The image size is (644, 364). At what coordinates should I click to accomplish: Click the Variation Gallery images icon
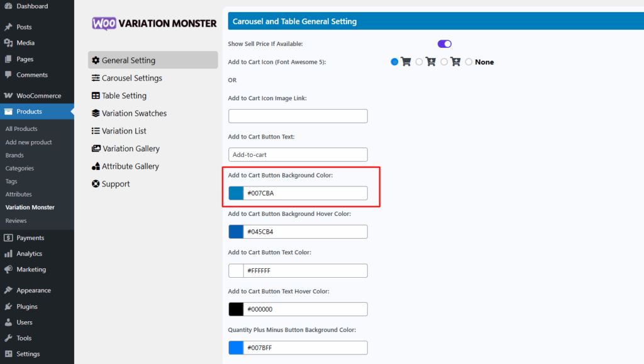tap(96, 149)
